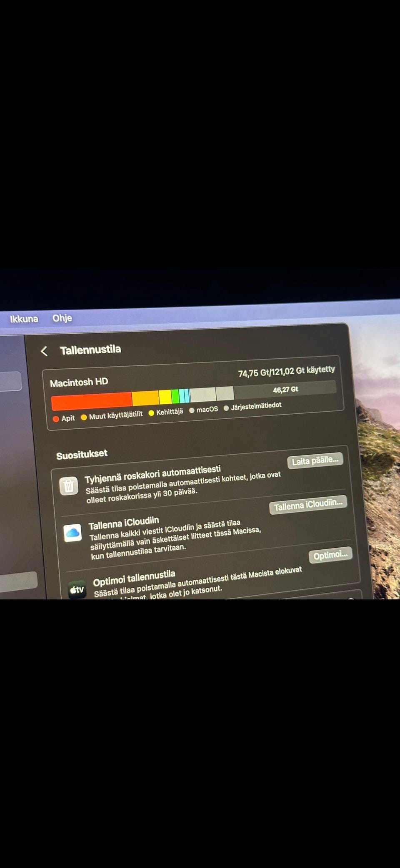The image size is (400, 868).
Task: Click the orange segment of the storage bar
Action: click(145, 398)
